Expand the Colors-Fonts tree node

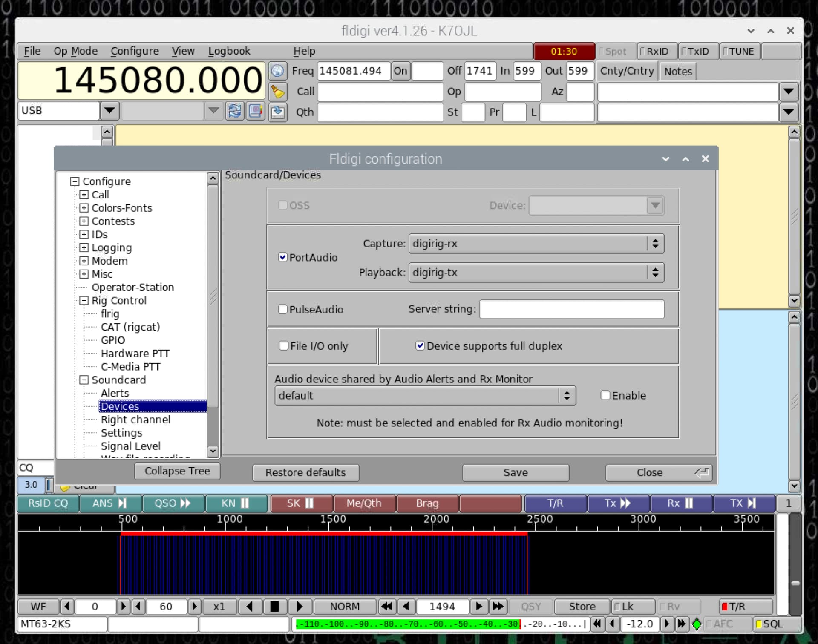tap(84, 208)
